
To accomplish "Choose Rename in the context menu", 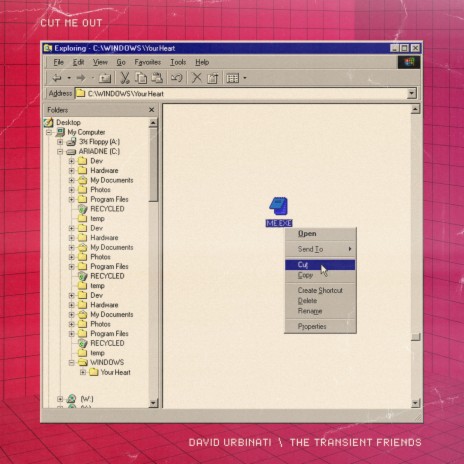I will coord(320,311).
